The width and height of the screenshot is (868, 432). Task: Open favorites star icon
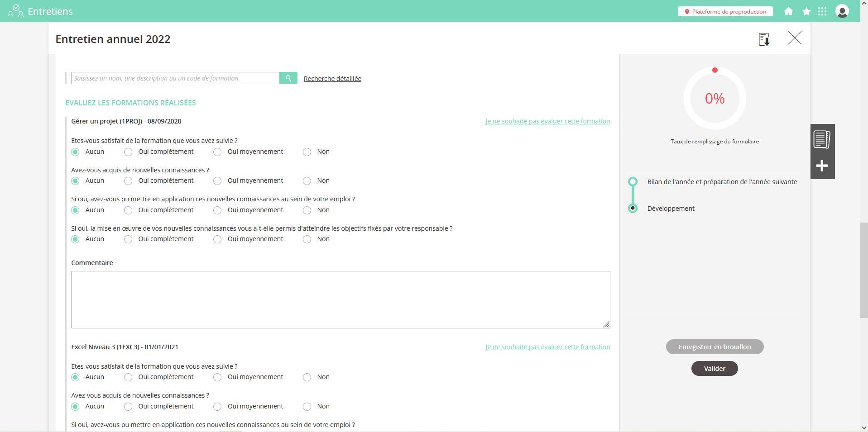coord(806,11)
